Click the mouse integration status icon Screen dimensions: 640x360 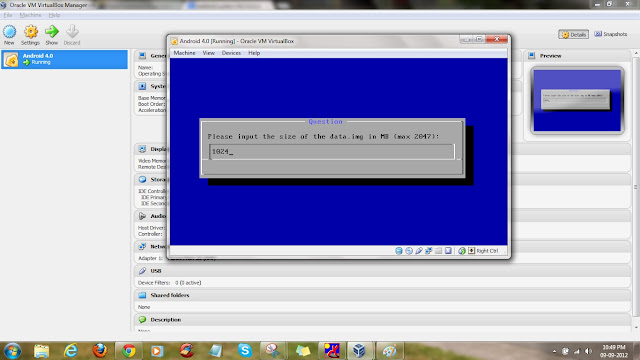(462, 251)
